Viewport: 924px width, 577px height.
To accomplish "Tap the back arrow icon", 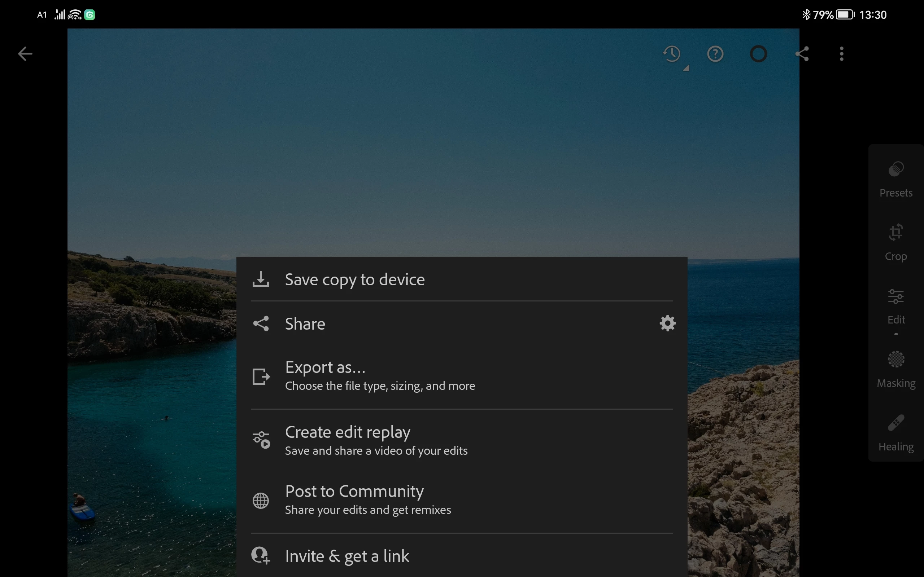I will click(x=25, y=54).
